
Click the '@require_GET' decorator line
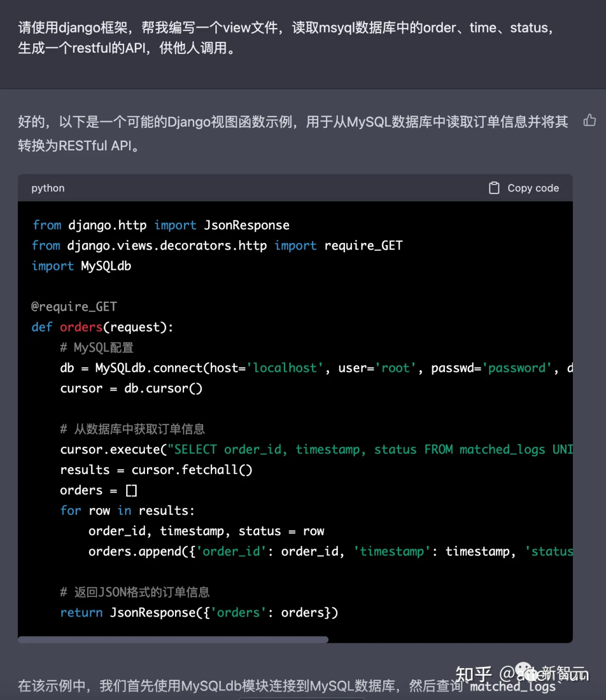click(x=74, y=307)
